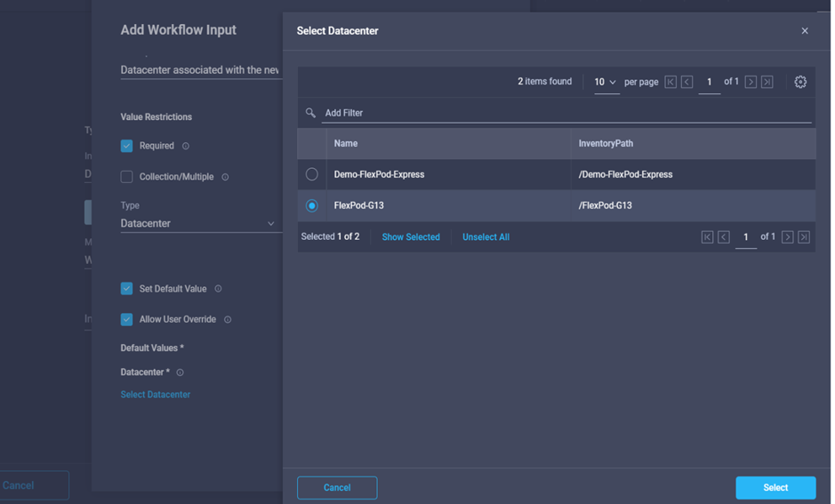Screen dimensions: 835x504
Task: Jump to last page in top pagination
Action: click(x=767, y=82)
